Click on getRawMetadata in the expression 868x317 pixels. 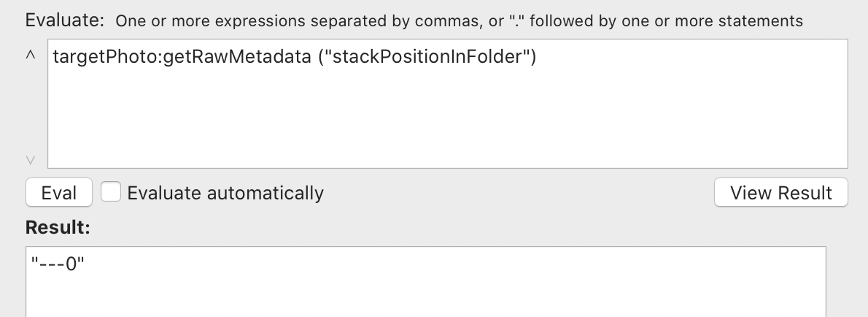point(237,56)
